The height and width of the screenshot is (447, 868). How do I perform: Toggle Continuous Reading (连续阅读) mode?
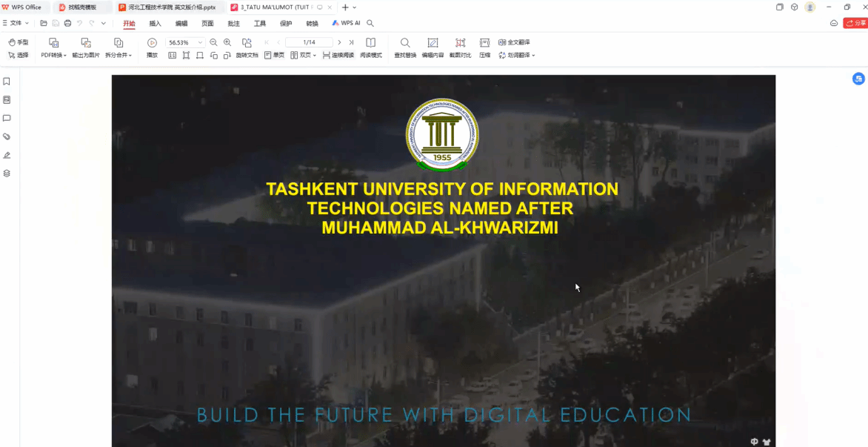[x=338, y=56]
